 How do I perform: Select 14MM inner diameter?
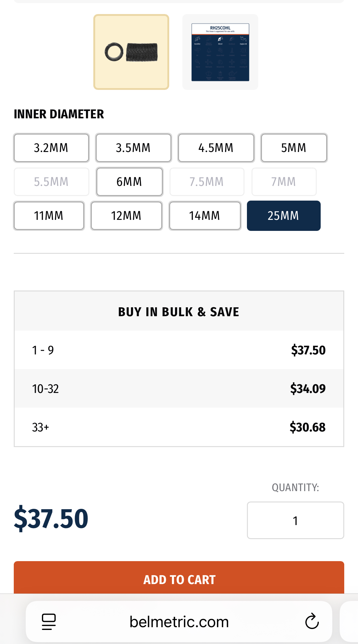pos(205,216)
